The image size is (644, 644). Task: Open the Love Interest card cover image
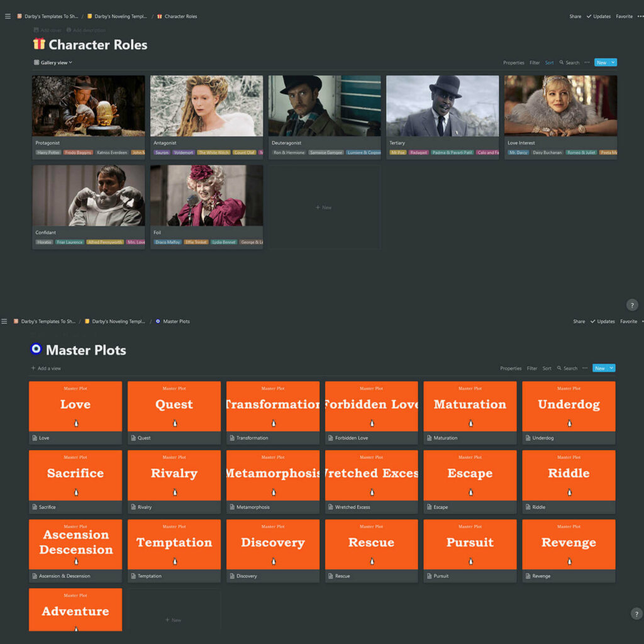pos(560,106)
